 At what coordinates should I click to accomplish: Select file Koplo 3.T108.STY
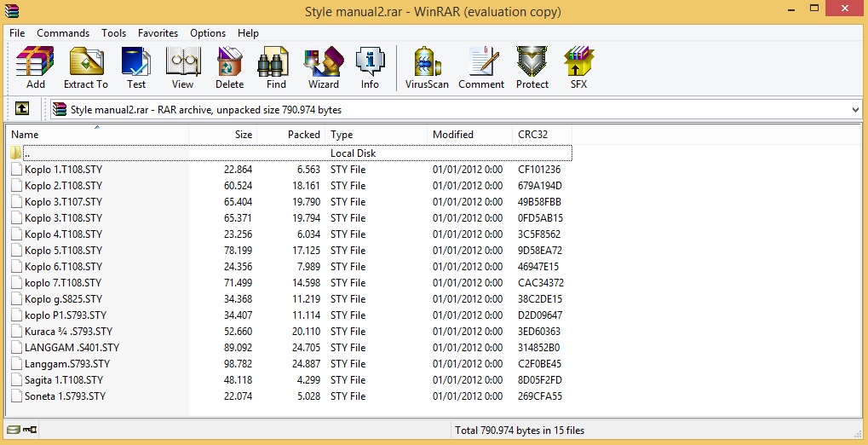tap(63, 217)
